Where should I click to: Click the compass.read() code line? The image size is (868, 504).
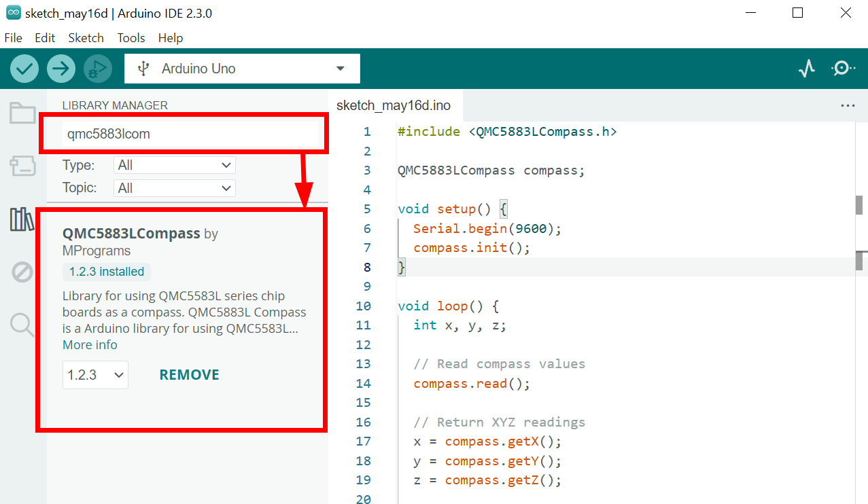point(472,384)
